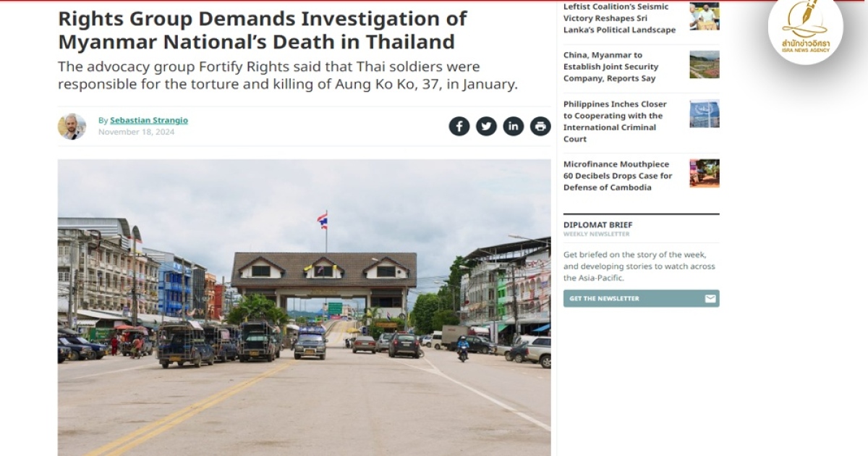Open Microfinance Mouthpiece 60 Decibels article
Viewport: 868px width, 456px height.
tap(618, 176)
